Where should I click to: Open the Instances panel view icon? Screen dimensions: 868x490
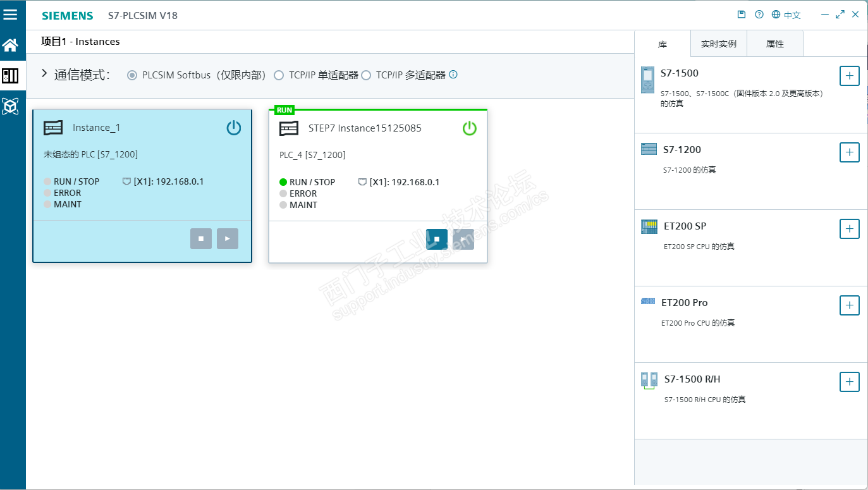10,76
